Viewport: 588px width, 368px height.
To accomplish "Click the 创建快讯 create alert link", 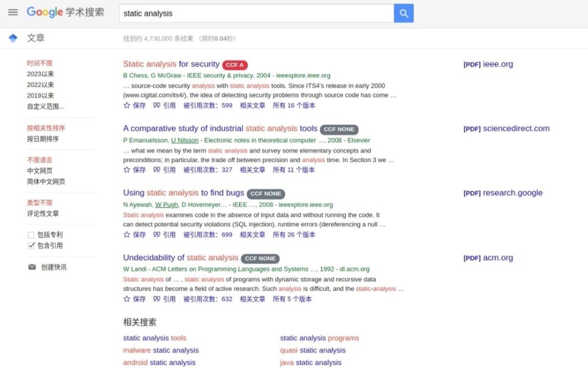I will [54, 267].
